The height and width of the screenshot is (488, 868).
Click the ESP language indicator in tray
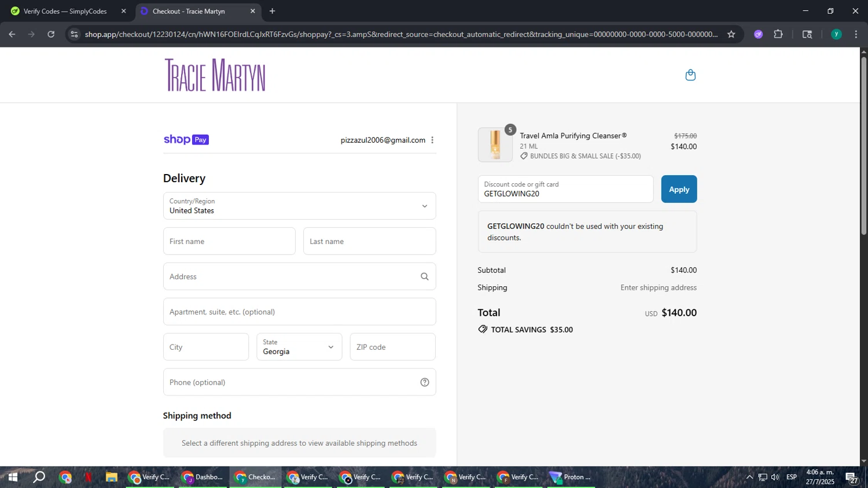coord(792,477)
